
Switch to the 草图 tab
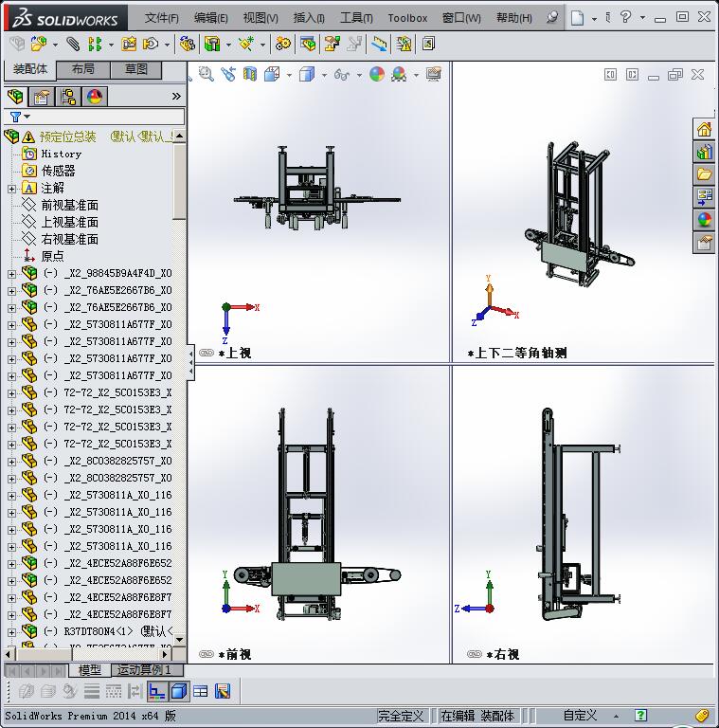pos(135,69)
